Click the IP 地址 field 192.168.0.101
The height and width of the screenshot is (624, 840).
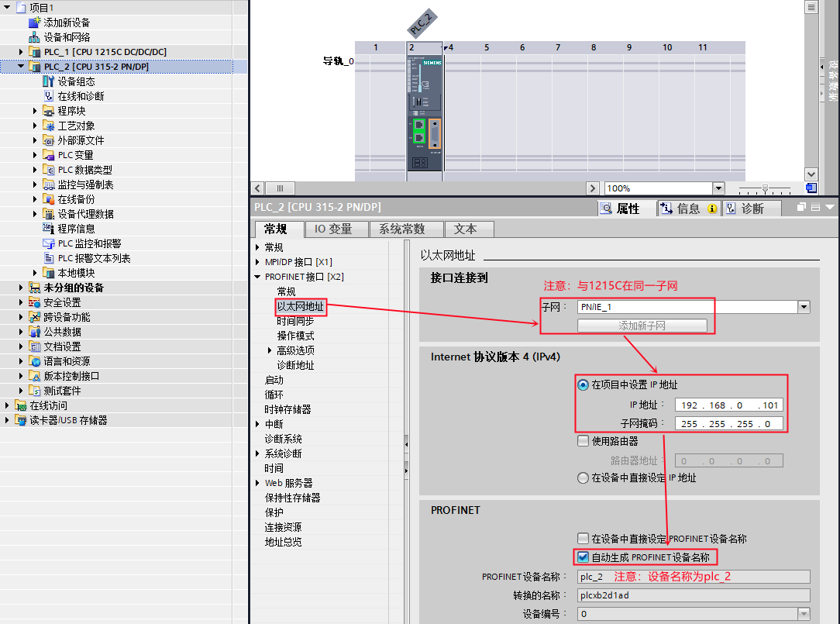coord(729,405)
